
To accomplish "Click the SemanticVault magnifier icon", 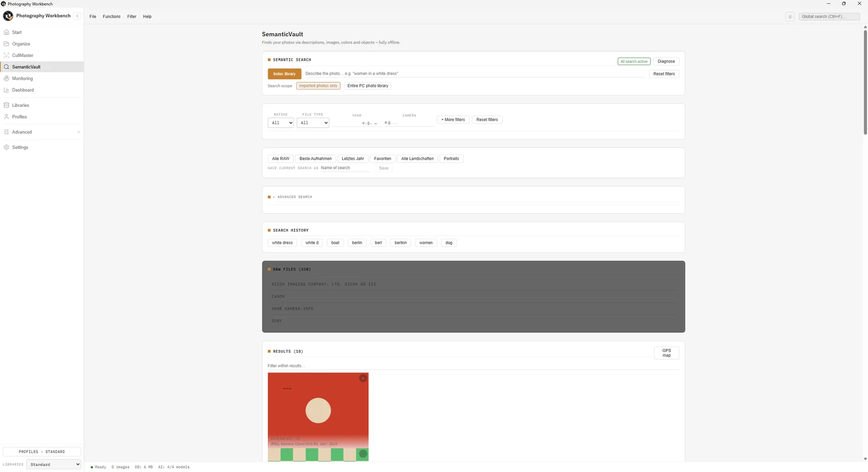I will click(7, 67).
